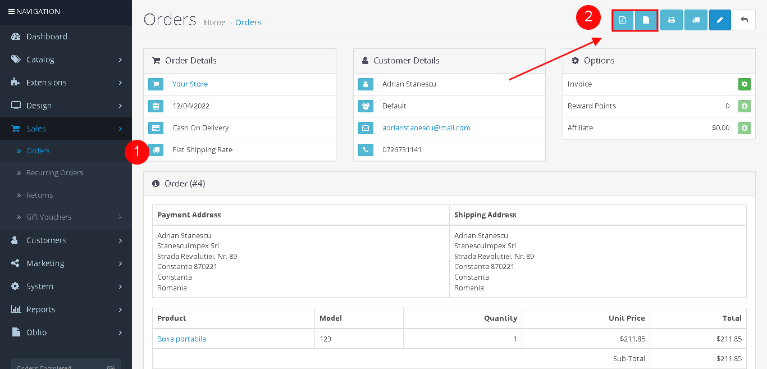Select the order date 12/04/2022
This screenshot has width=767, height=369.
coord(191,106)
